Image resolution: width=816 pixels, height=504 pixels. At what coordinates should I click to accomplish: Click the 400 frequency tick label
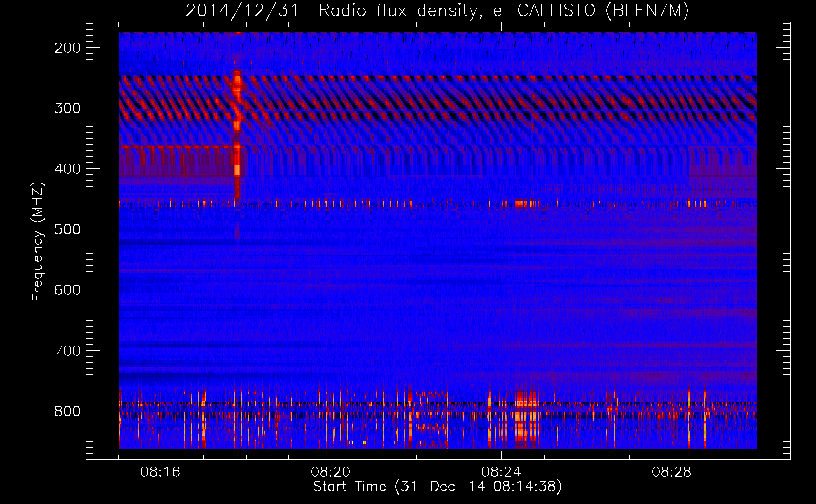click(x=68, y=169)
